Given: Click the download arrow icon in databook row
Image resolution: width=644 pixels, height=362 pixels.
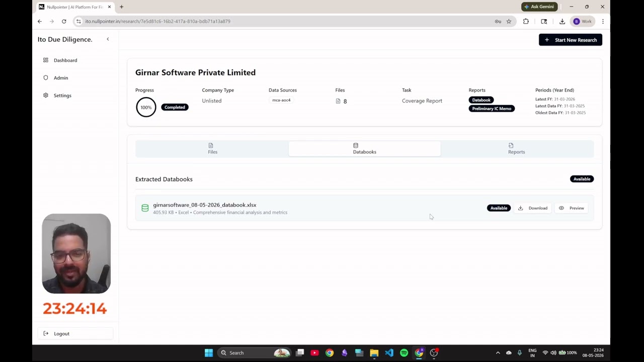Looking at the screenshot, I should [521, 208].
